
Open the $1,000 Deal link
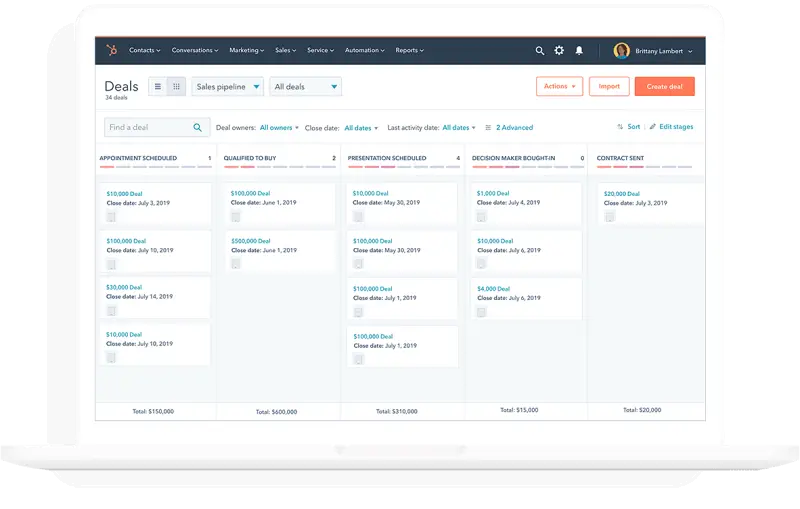click(x=493, y=193)
